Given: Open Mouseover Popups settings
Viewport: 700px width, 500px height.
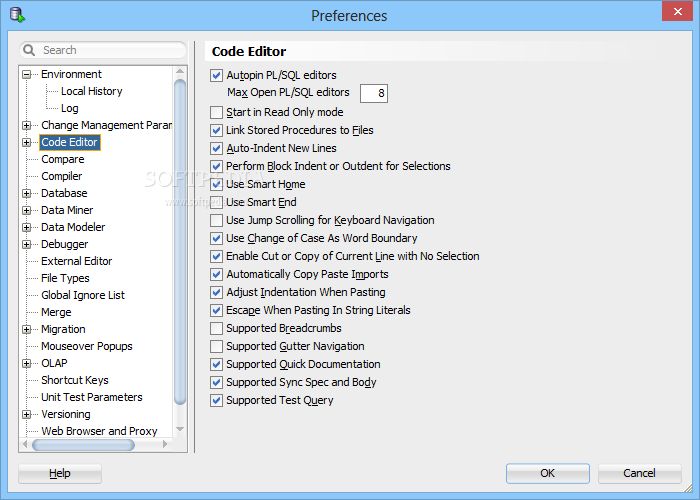Looking at the screenshot, I should coord(87,346).
